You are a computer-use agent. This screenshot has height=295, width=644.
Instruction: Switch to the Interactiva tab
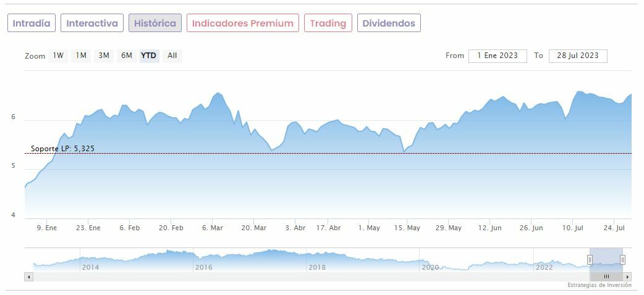[x=92, y=23]
